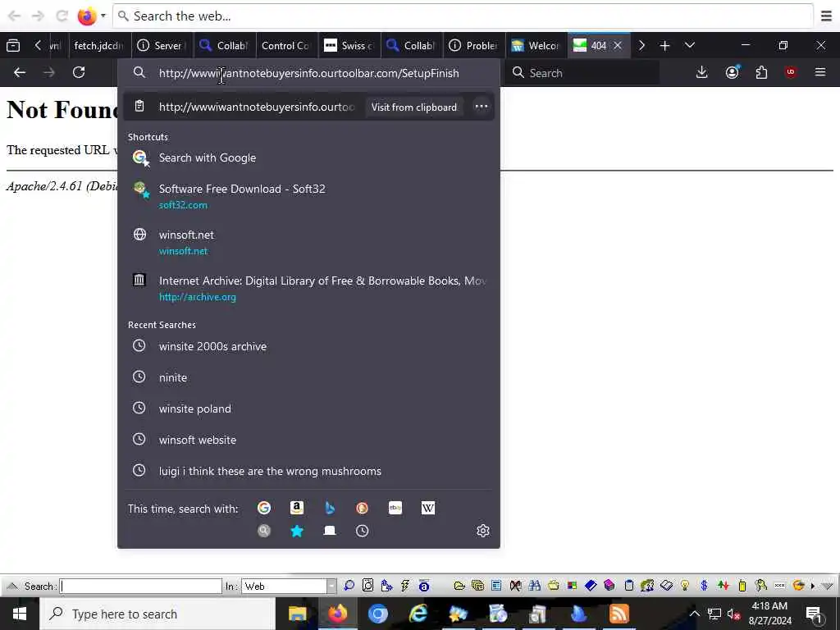Image resolution: width=840 pixels, height=630 pixels.
Task: Select recent search about wrong mushrooms
Action: click(308, 471)
